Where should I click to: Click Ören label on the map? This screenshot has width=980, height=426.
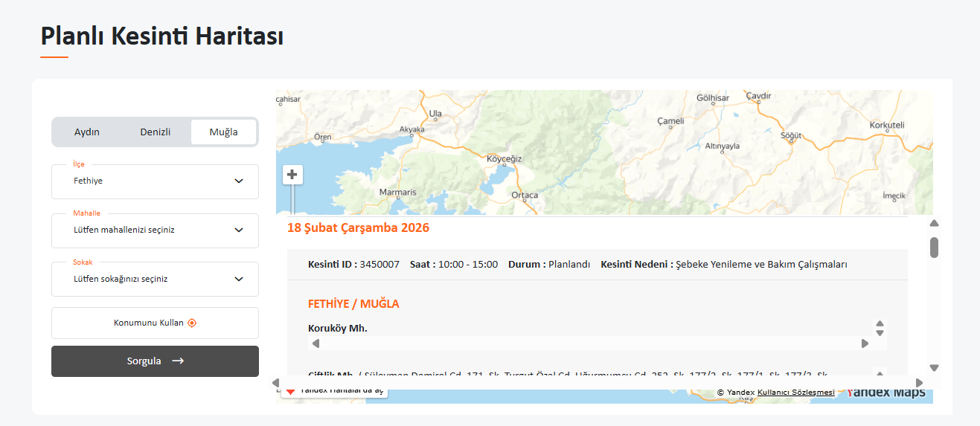[322, 137]
